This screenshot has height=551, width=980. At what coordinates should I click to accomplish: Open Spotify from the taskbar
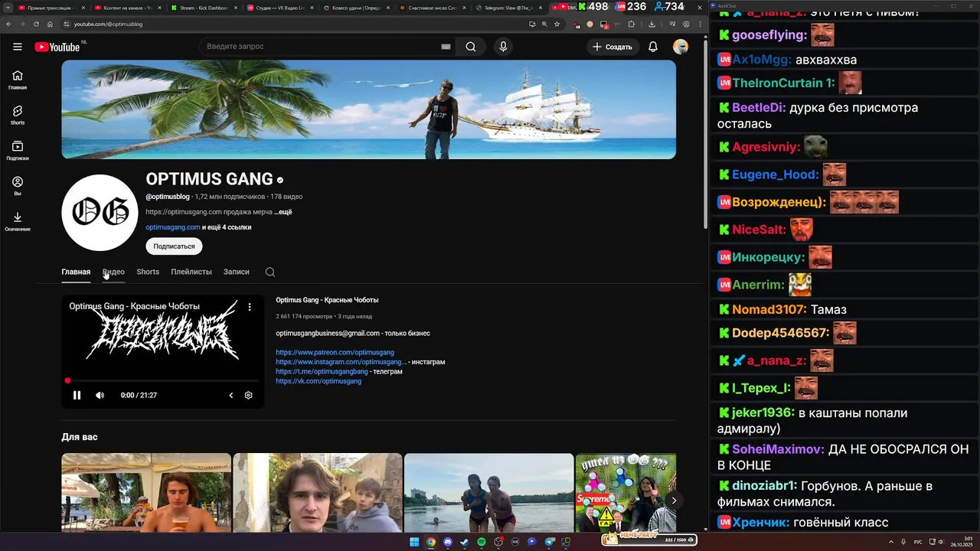(x=482, y=542)
